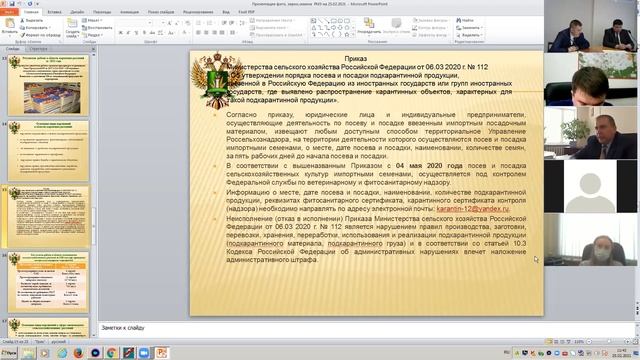Image resolution: width=640 pixels, height=360 pixels.
Task: Click Контур фигуры shape outline
Action: click(430, 28)
